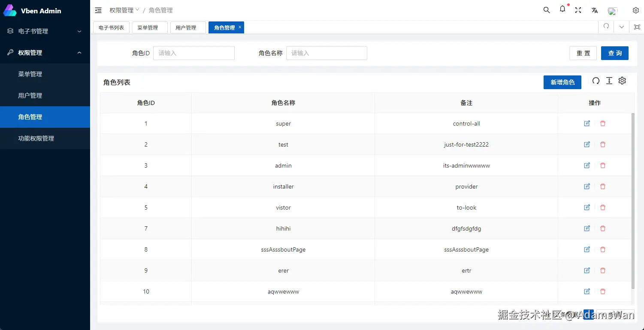Edit the super role
644x330 pixels.
[x=587, y=123]
